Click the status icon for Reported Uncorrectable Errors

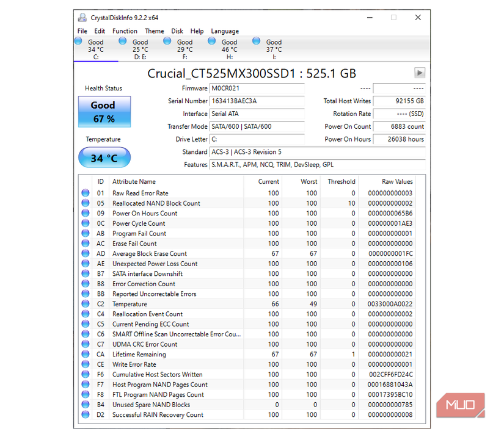click(x=86, y=294)
